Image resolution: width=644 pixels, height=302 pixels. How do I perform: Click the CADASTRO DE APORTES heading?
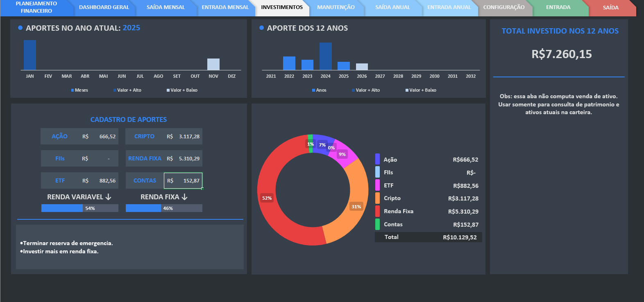pyautogui.click(x=129, y=119)
